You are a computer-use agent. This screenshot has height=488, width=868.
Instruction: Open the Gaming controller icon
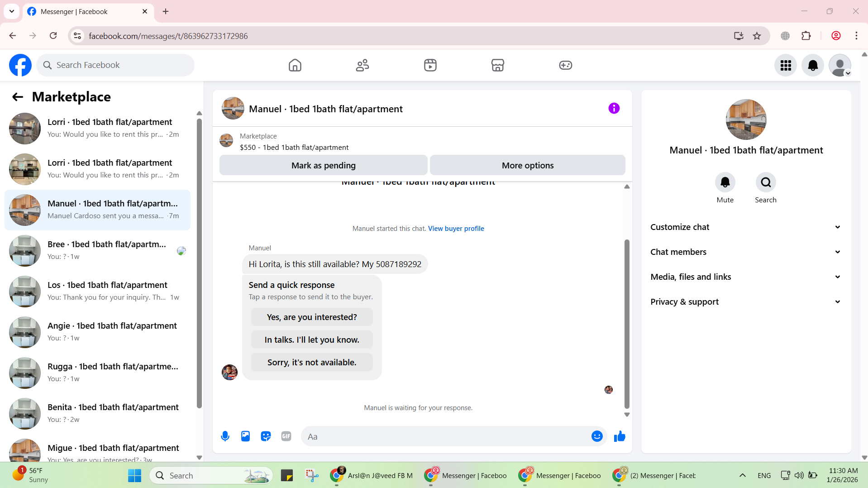pyautogui.click(x=565, y=65)
